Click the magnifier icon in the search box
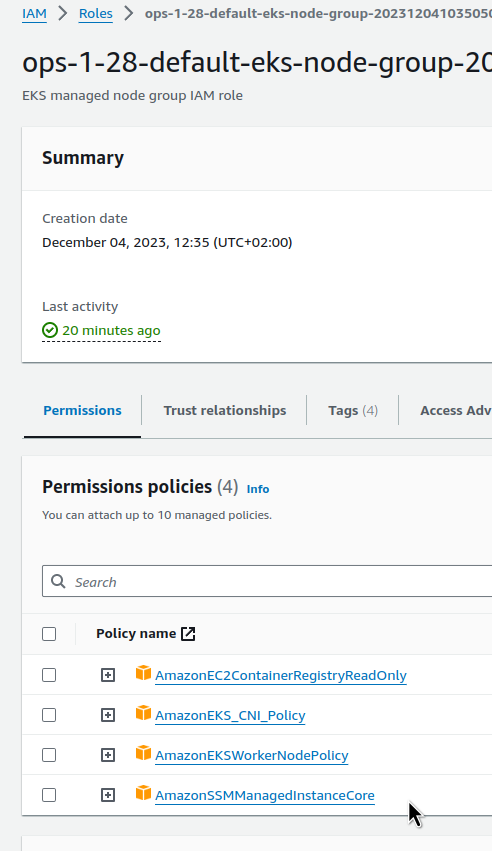Viewport: 492px width, 851px height. pos(58,581)
